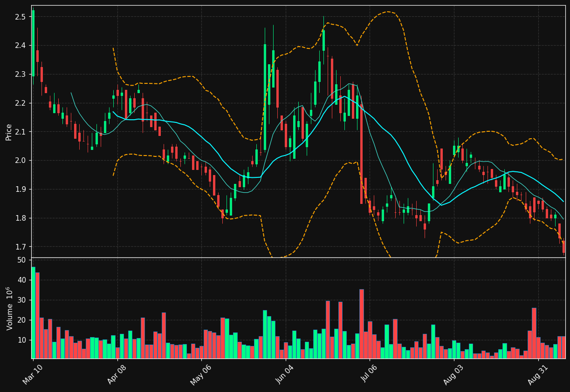Select the Aug 31 date label

click(x=537, y=376)
